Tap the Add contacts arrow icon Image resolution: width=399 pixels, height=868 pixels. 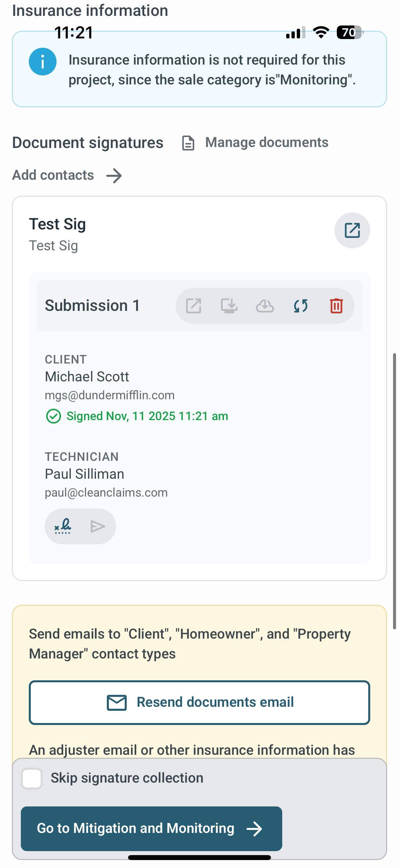(114, 175)
